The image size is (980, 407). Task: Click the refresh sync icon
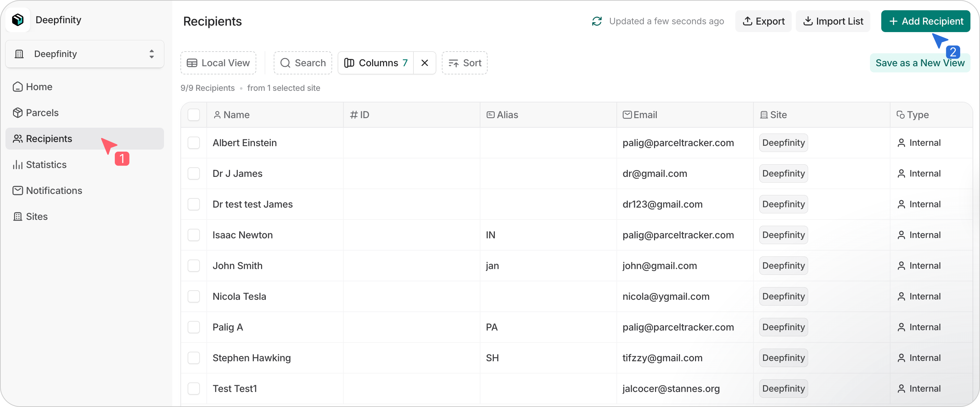pos(597,21)
